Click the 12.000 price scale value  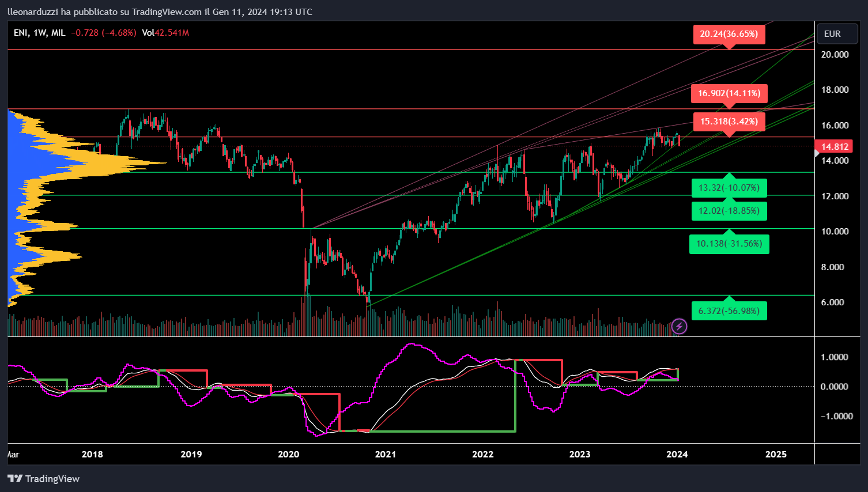[835, 196]
